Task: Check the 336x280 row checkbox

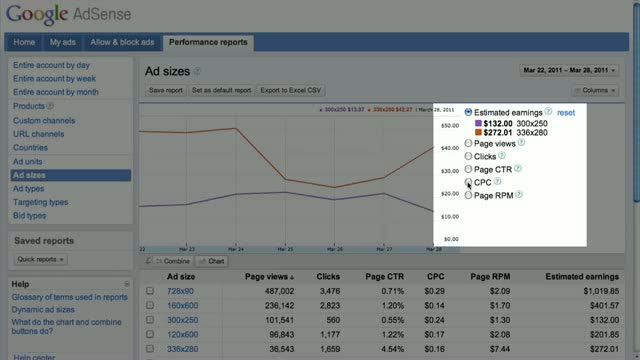Action: point(150,349)
